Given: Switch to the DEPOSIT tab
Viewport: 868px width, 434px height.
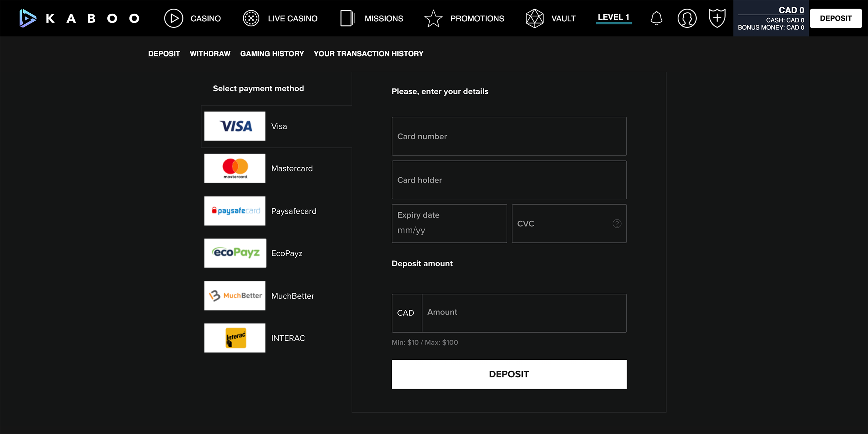Looking at the screenshot, I should [x=164, y=54].
